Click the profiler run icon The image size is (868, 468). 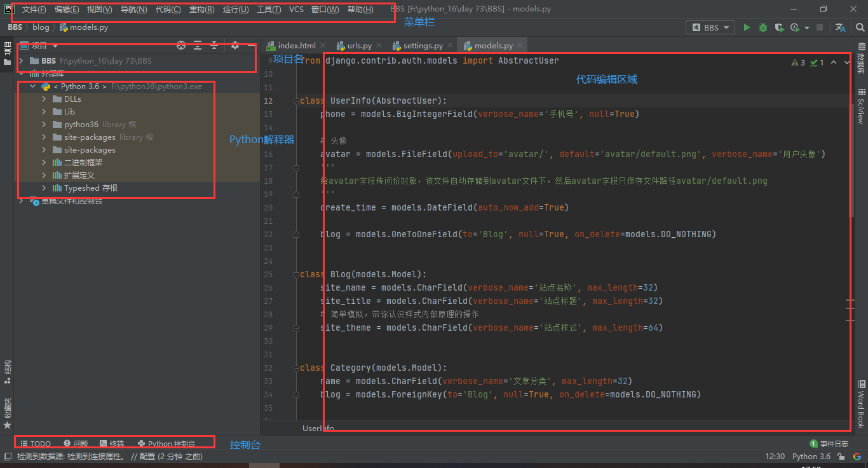(794, 27)
